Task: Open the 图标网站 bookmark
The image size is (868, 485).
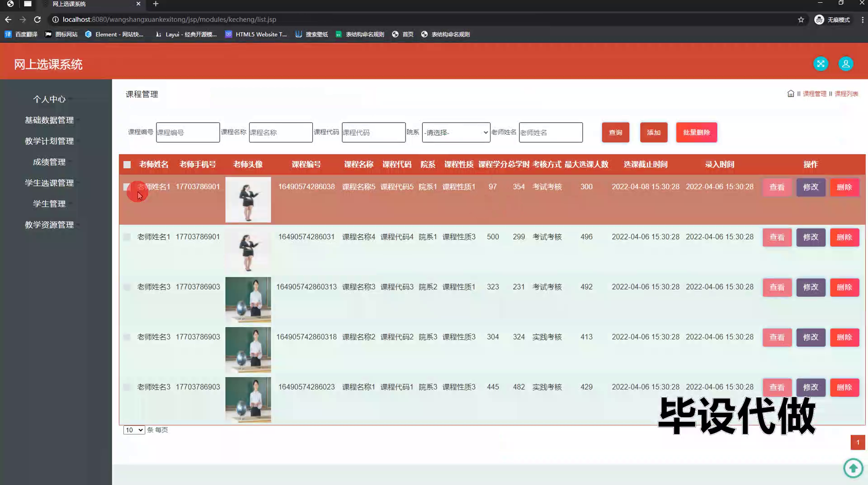Action: point(61,34)
